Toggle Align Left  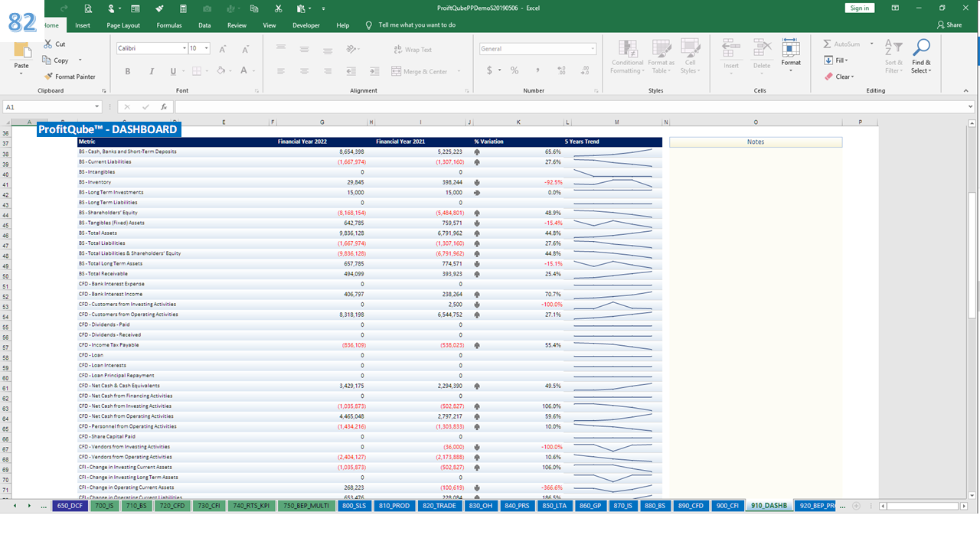click(281, 71)
